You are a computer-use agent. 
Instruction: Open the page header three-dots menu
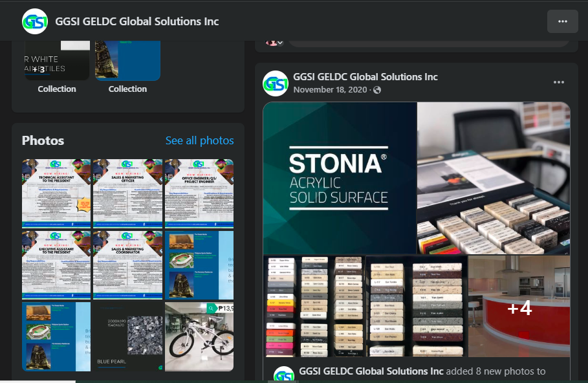click(x=563, y=21)
